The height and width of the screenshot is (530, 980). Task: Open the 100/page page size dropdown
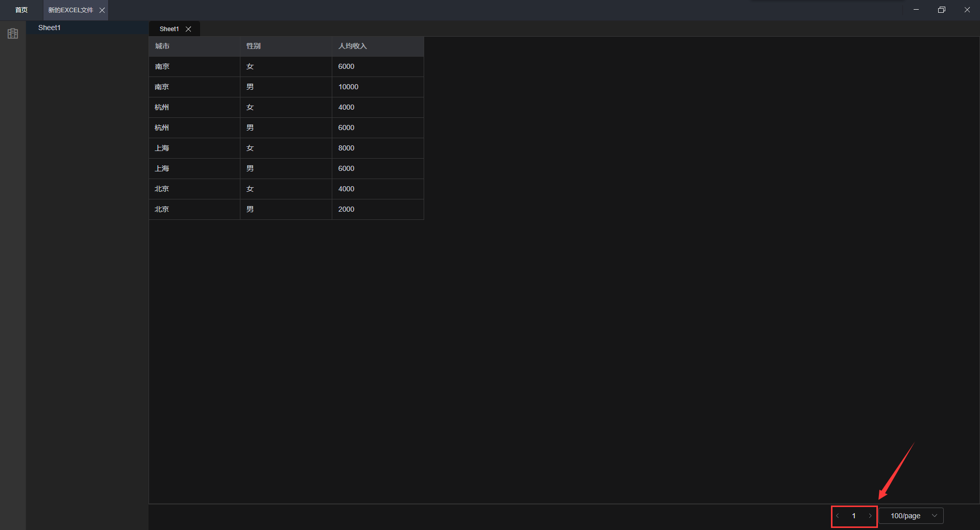(912, 516)
